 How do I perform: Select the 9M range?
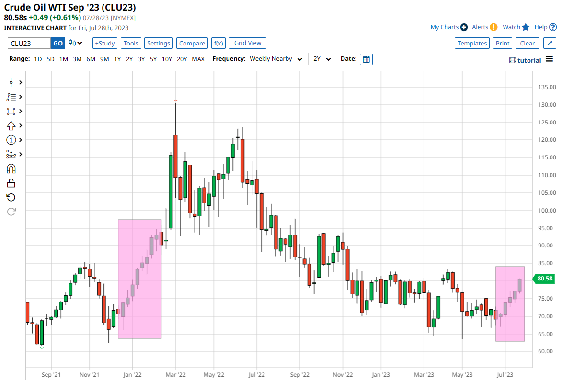pos(104,59)
